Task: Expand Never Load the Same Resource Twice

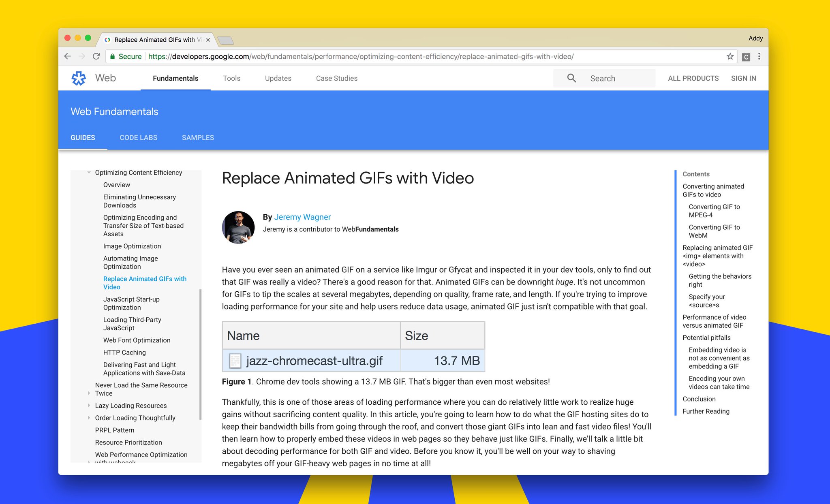Action: [89, 393]
